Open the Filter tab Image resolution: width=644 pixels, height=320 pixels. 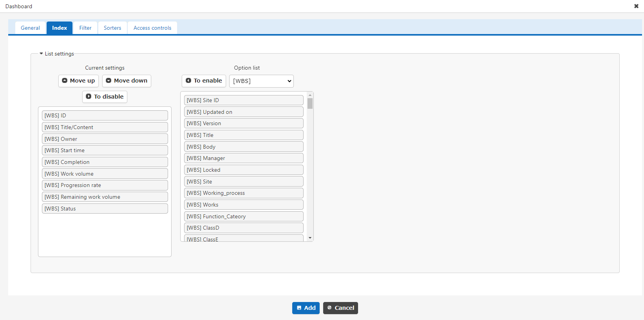[85, 28]
